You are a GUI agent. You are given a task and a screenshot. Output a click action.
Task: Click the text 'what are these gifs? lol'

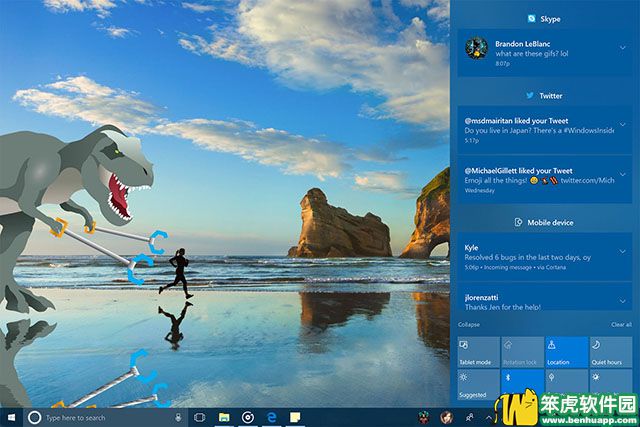pyautogui.click(x=532, y=53)
